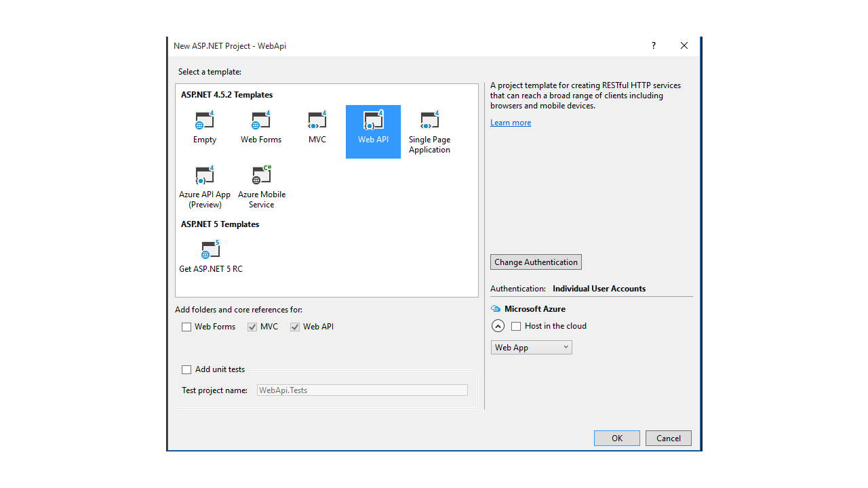The width and height of the screenshot is (868, 488).
Task: Click the Test project name field
Action: (x=362, y=390)
